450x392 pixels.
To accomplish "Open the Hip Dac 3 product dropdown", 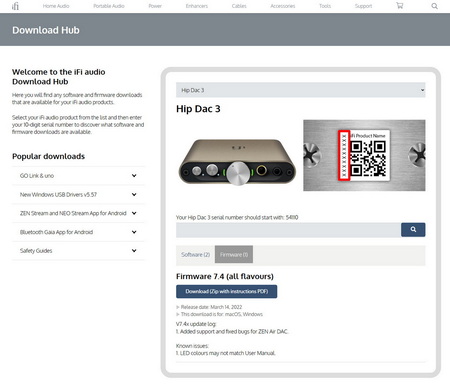I will point(301,90).
